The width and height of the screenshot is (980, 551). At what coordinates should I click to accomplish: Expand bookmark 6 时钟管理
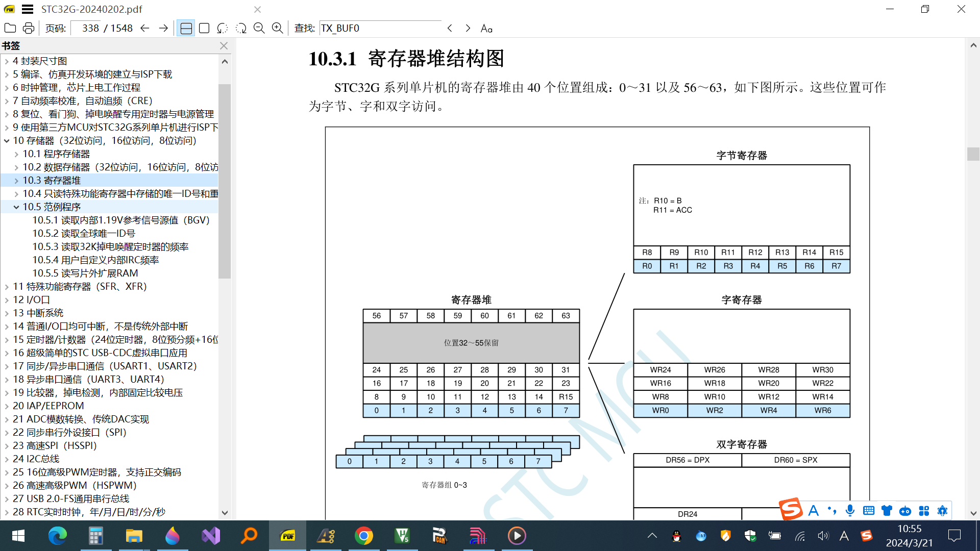coord(7,88)
